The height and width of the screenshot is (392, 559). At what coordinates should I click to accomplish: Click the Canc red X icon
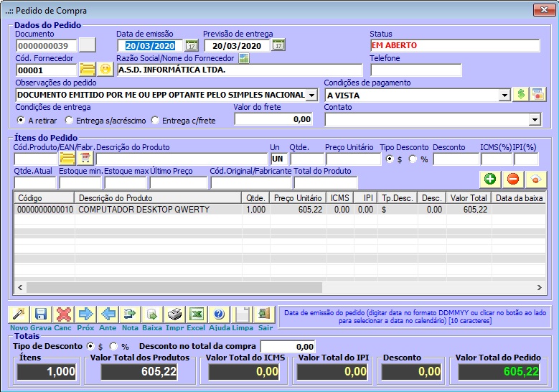[63, 314]
